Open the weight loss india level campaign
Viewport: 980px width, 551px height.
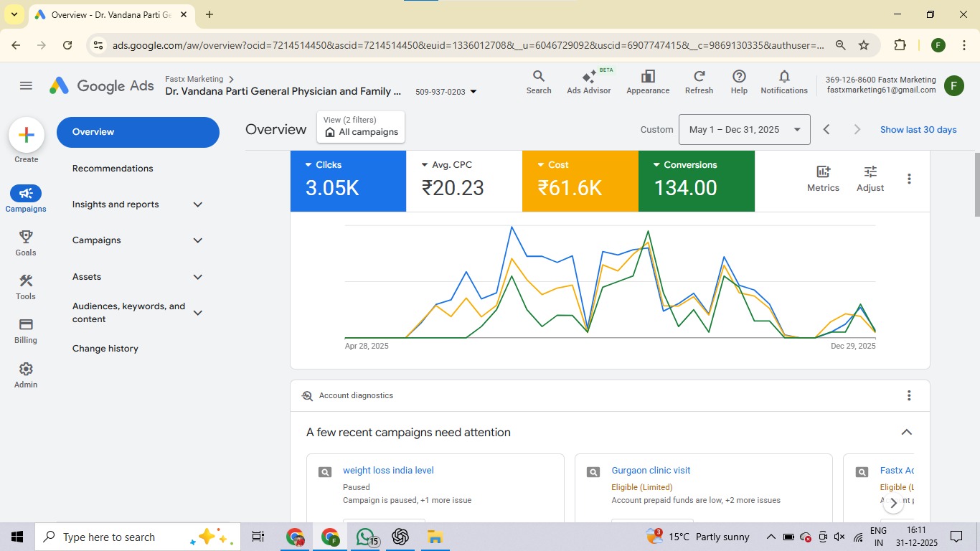pyautogui.click(x=388, y=470)
